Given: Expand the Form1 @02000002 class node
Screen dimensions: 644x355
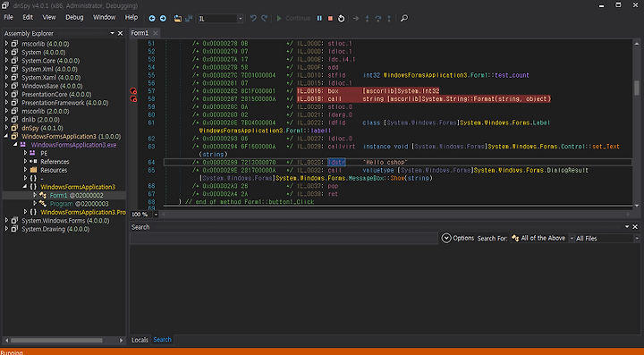Looking at the screenshot, I should (x=35, y=195).
